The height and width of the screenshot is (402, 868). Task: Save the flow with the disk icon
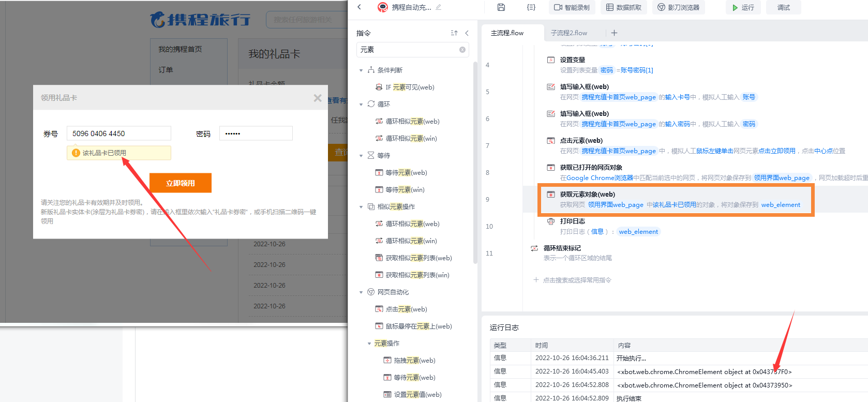pyautogui.click(x=501, y=7)
